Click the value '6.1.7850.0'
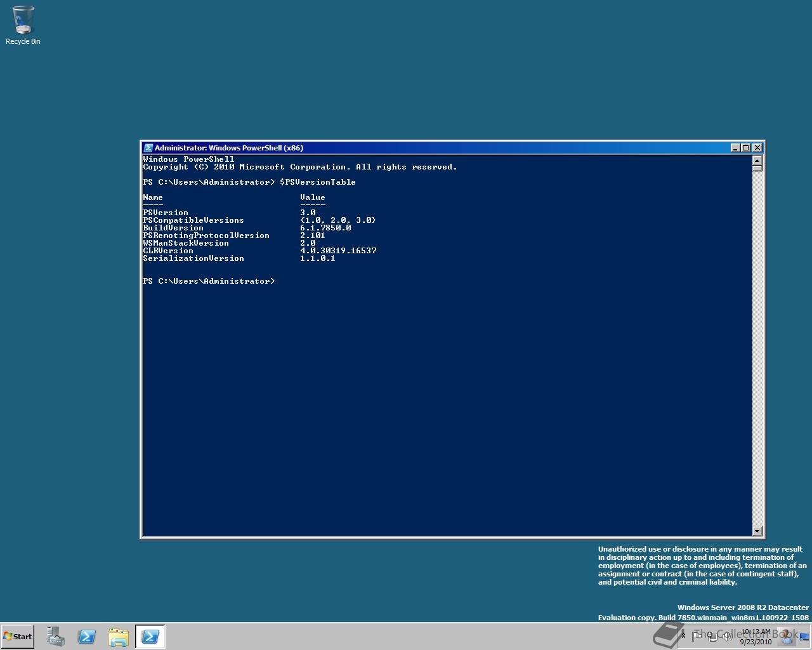Screen dimensions: 812x650 point(325,228)
